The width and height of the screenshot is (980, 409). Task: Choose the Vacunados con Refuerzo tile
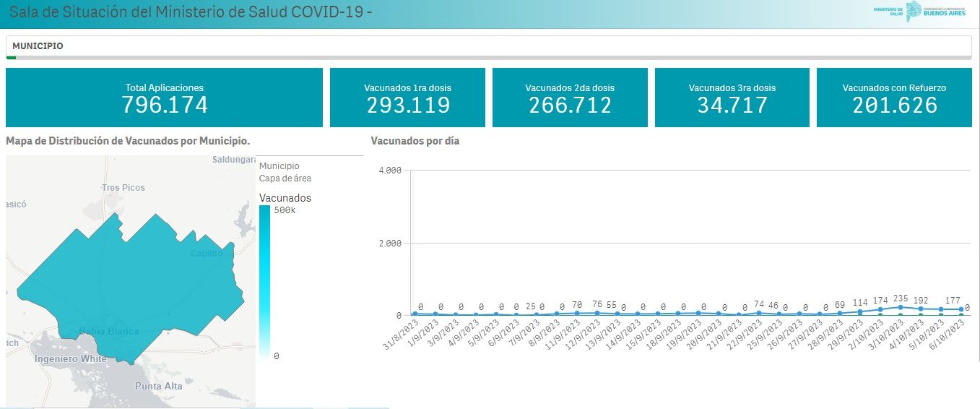tap(894, 98)
